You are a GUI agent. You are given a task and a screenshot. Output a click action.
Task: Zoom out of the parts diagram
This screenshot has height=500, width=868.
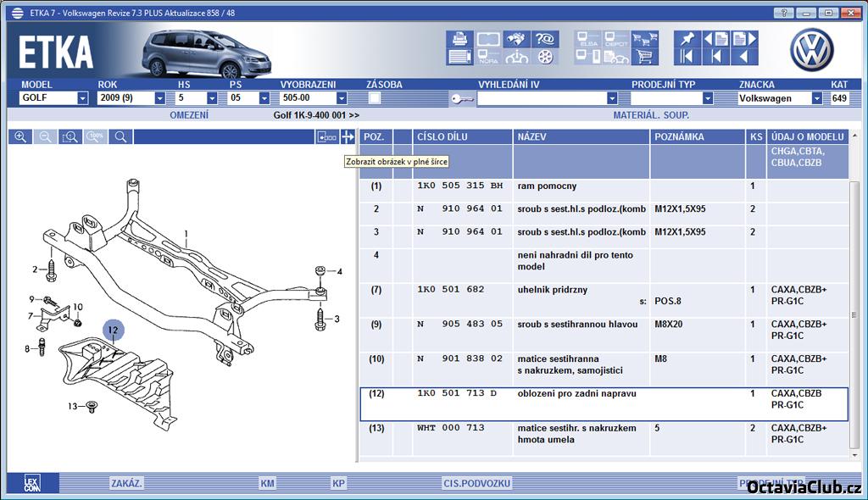pos(45,136)
